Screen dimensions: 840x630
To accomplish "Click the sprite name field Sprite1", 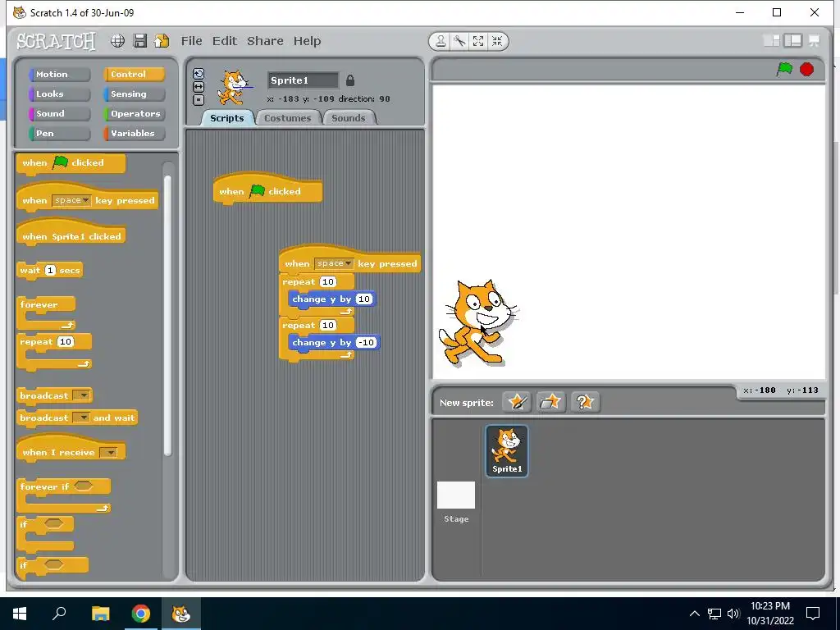I will click(x=303, y=80).
